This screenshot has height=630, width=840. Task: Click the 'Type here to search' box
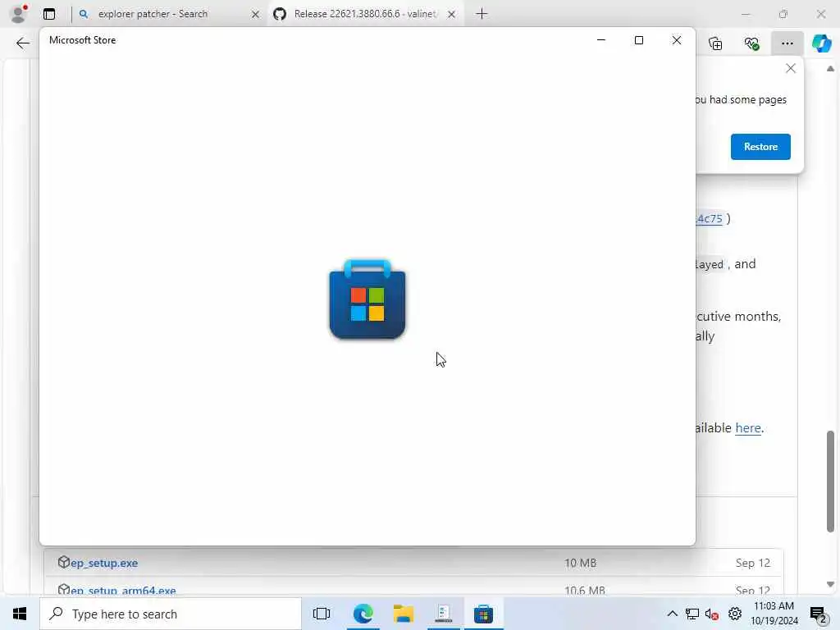pyautogui.click(x=171, y=614)
